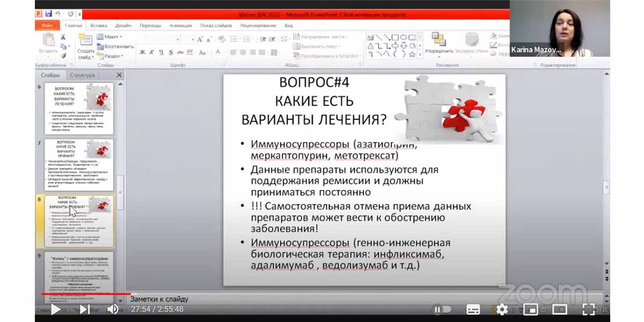Skip to the next video
Viewport: 644px width, 322px height.
click(x=84, y=309)
